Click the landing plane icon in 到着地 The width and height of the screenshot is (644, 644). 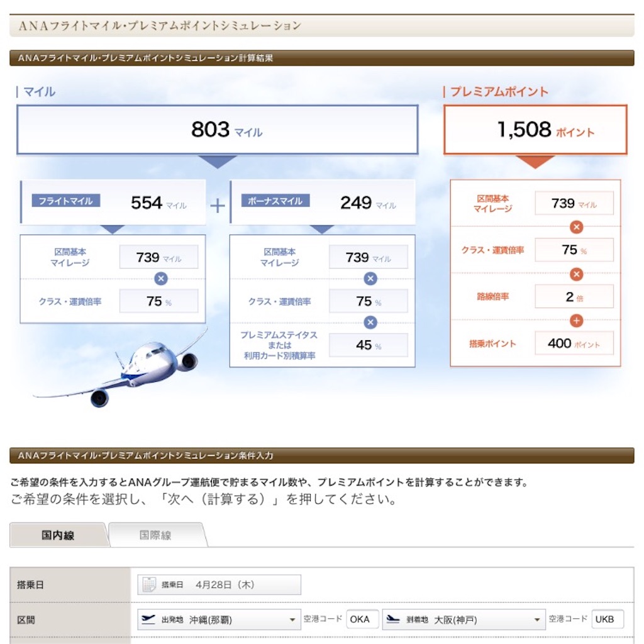393,619
